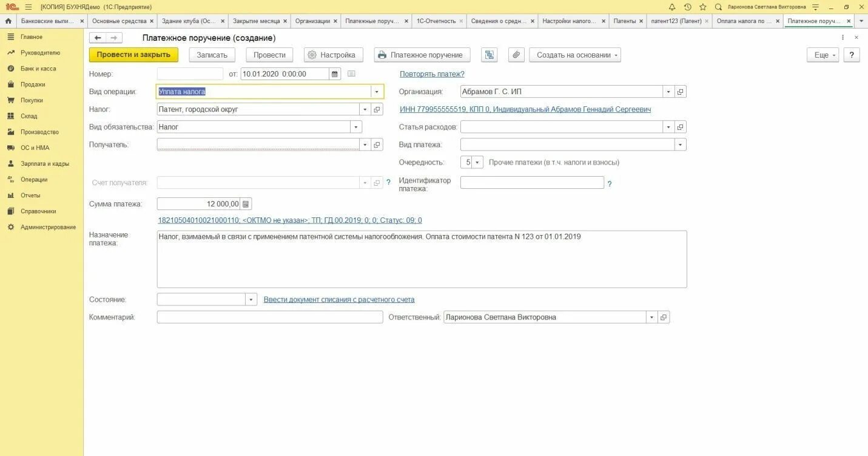Image resolution: width=868 pixels, height=456 pixels.
Task: Edit the Назначение платежа text area
Action: pyautogui.click(x=422, y=259)
